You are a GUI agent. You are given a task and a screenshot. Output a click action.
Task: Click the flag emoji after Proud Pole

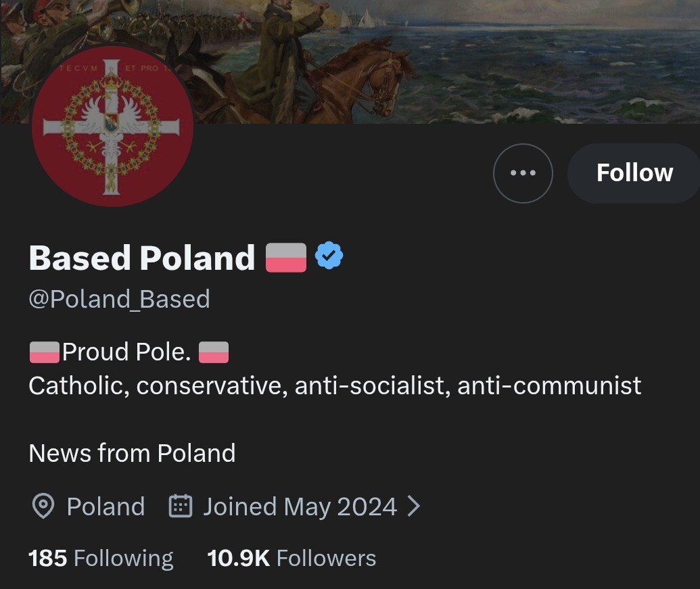click(214, 352)
